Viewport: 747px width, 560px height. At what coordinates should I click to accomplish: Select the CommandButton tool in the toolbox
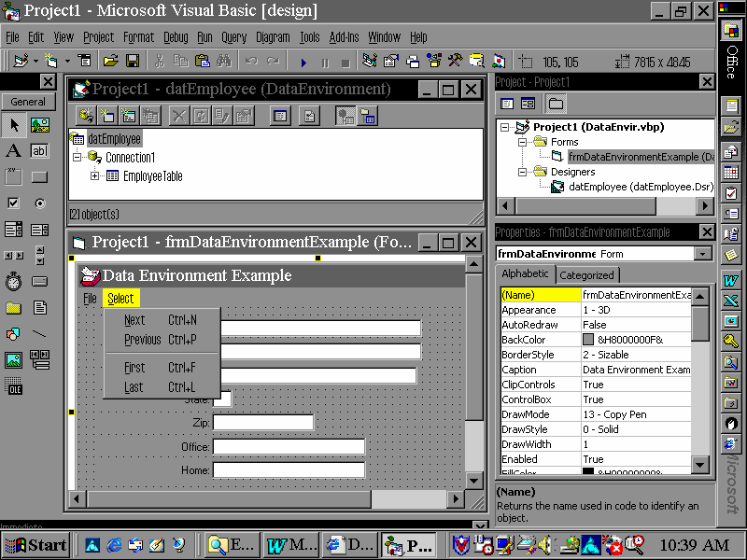point(39,177)
